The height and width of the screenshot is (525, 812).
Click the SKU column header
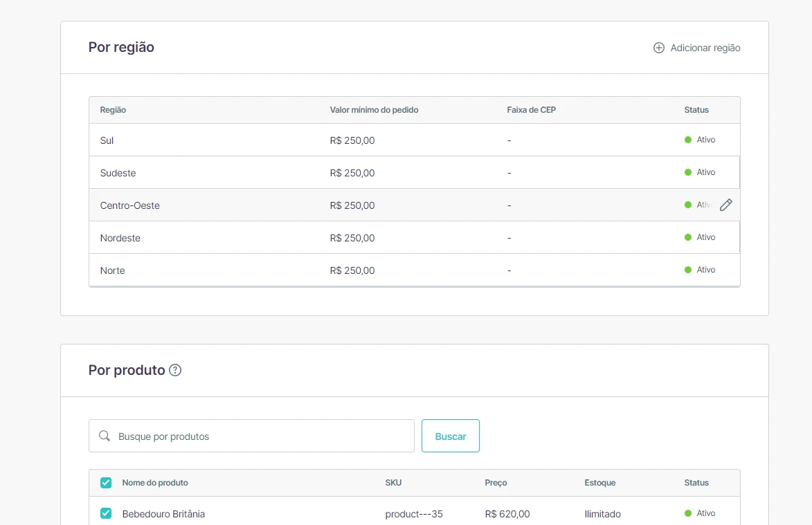click(394, 483)
